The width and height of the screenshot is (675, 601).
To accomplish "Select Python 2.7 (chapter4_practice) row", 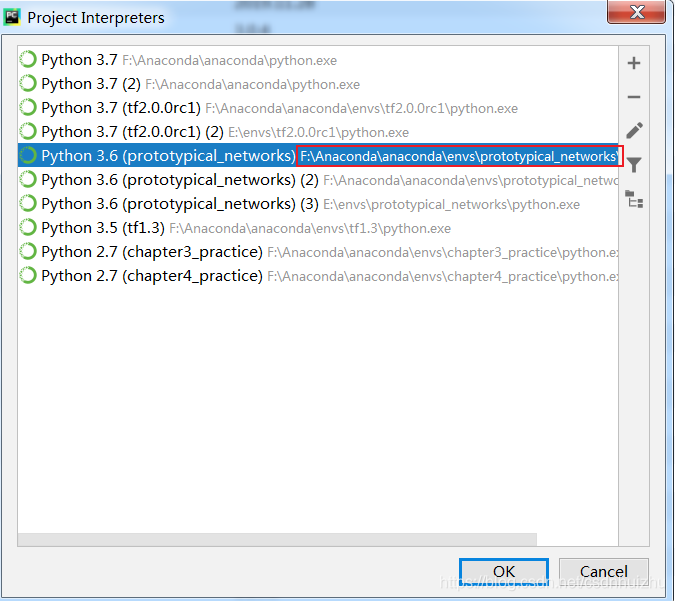I will [x=318, y=276].
